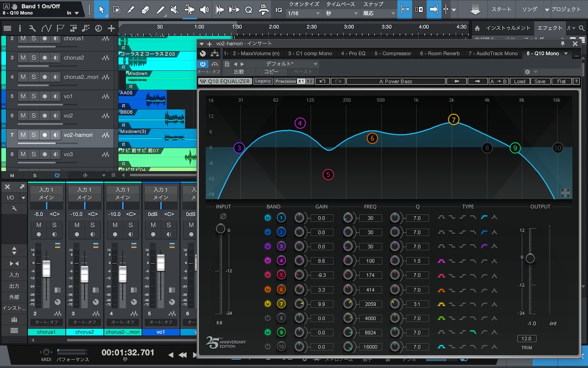Open plugin routing view icon
The height and width of the screenshot is (368, 588).
pyautogui.click(x=214, y=54)
